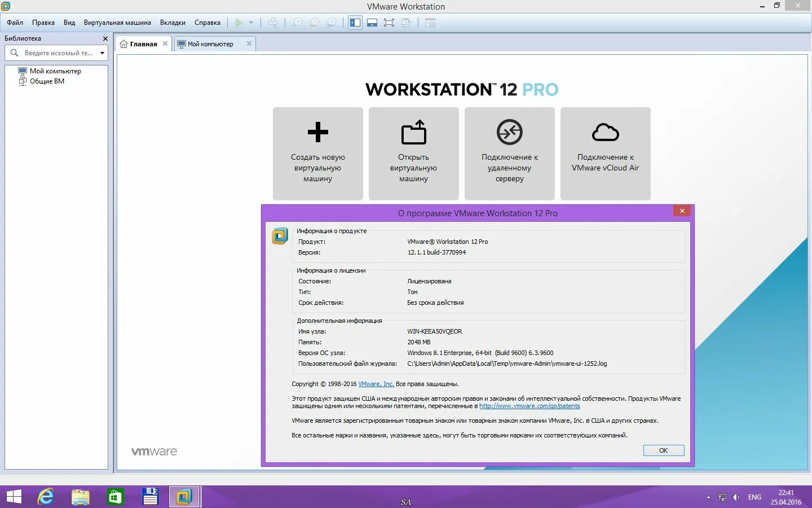The width and height of the screenshot is (812, 508).
Task: Click Подключение к удаленному серверу tile
Action: click(510, 154)
